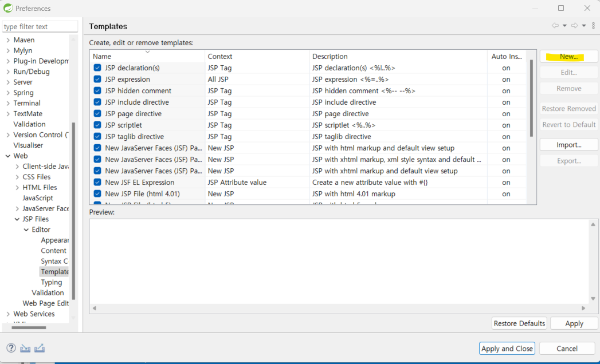Select the Visualiser tree item
Viewport: 600px width, 364px height.
pos(28,145)
